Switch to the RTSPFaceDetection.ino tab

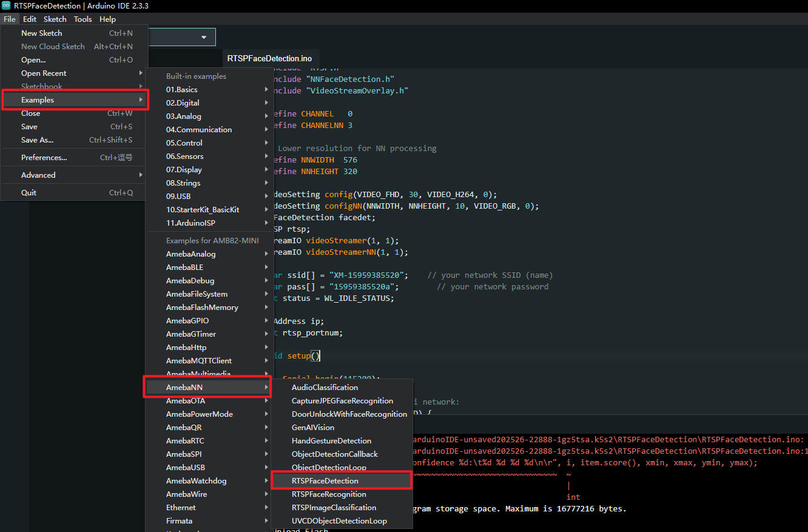pyautogui.click(x=269, y=59)
